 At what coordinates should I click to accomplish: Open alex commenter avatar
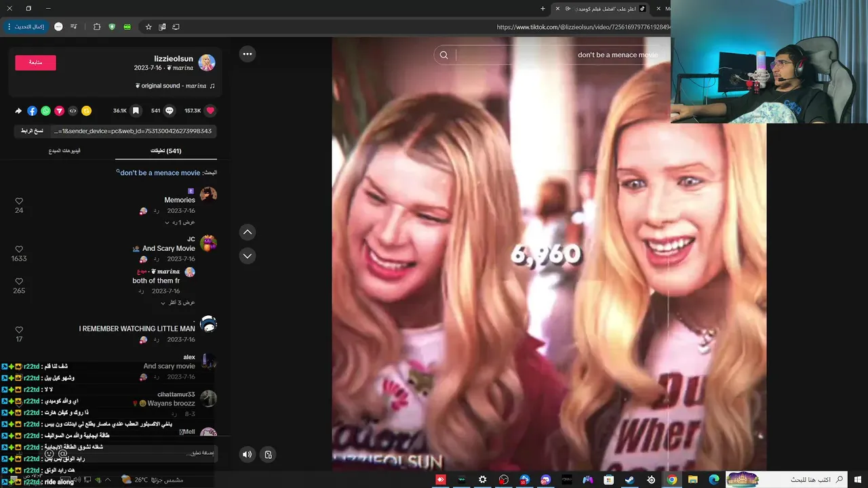coord(208,361)
